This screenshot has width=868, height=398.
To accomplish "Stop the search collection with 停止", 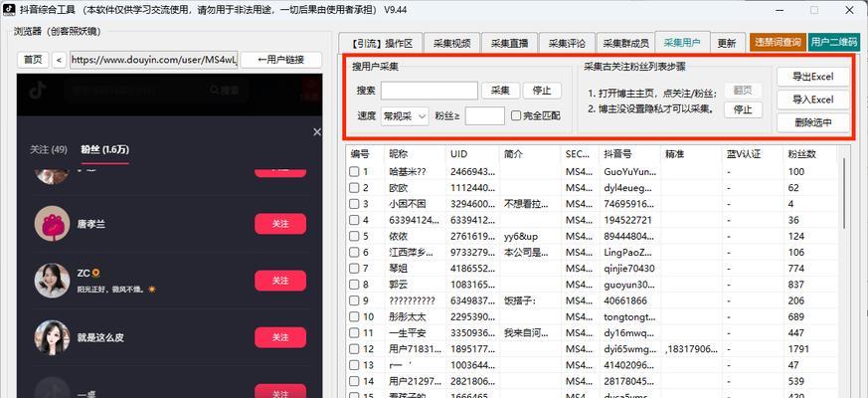I will pos(542,91).
